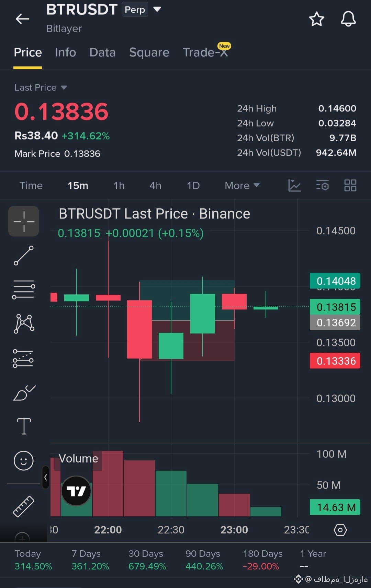The height and width of the screenshot is (588, 371).
Task: Click the 24h Low value 0.03284
Action: 337,123
